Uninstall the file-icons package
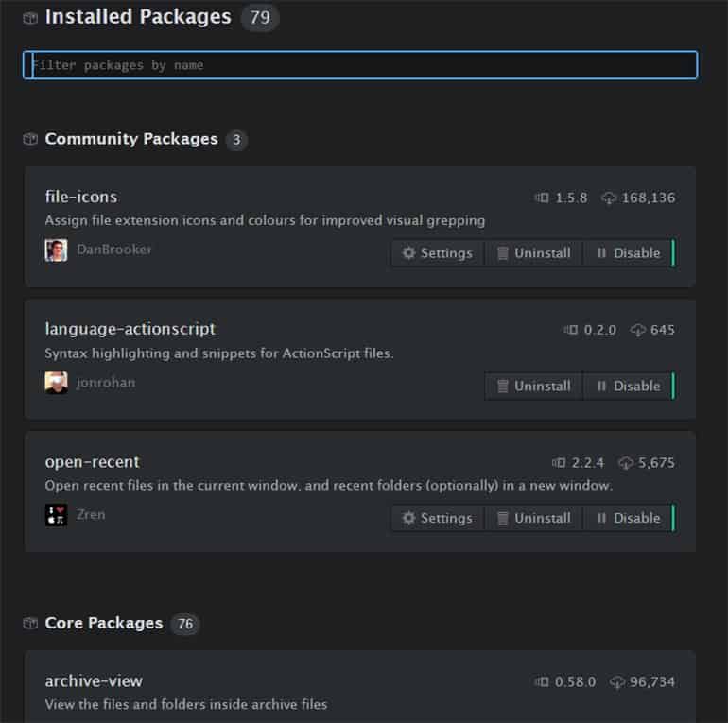This screenshot has height=723, width=728. (534, 253)
